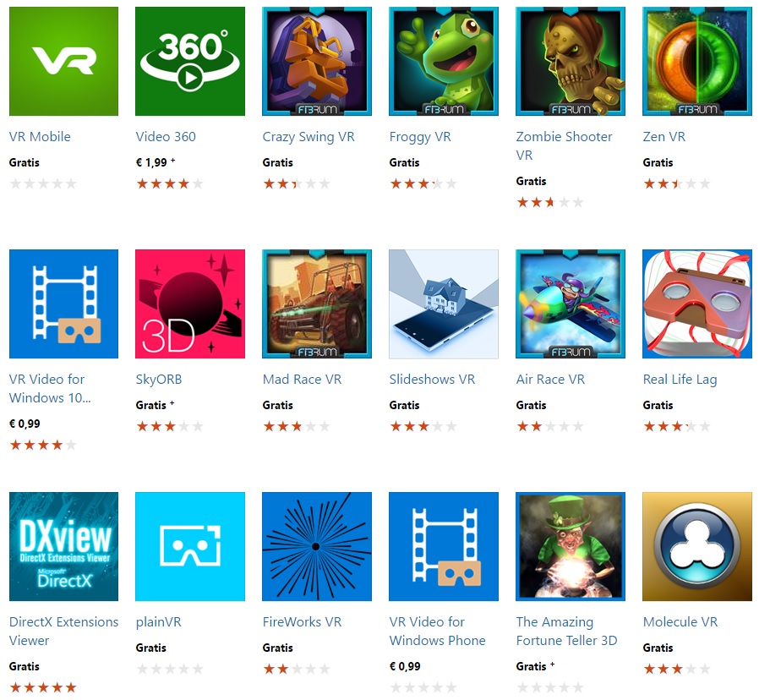Viewport: 770px width, 700px height.
Task: Select the FireWorks VR burst icon
Action: (317, 547)
